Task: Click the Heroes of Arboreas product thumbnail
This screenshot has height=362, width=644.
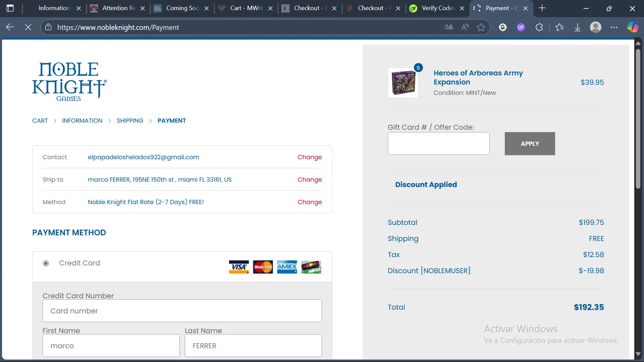Action: tap(403, 83)
